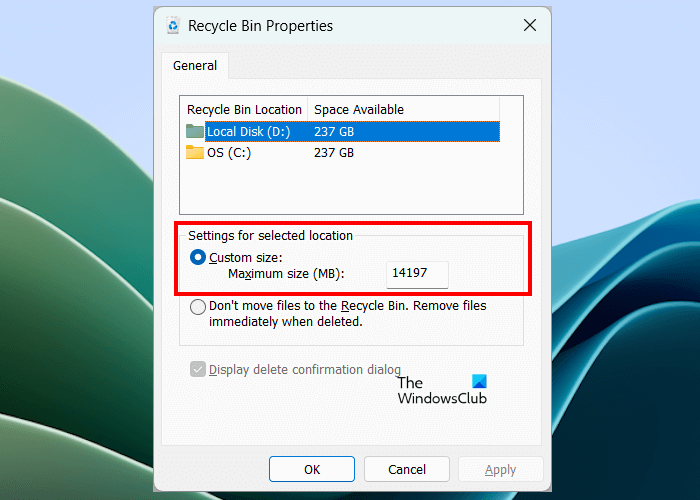
Task: Click the OS (C:) folder icon
Action: pyautogui.click(x=195, y=153)
